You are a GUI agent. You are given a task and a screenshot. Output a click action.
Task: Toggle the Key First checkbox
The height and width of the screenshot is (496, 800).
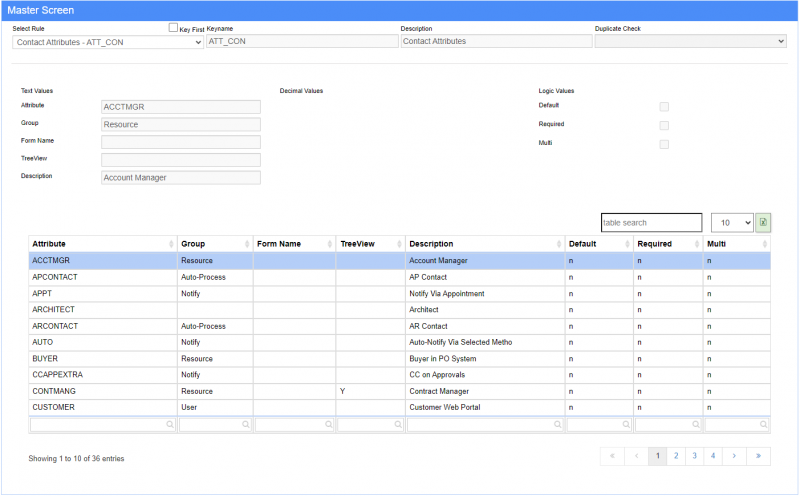pos(173,29)
